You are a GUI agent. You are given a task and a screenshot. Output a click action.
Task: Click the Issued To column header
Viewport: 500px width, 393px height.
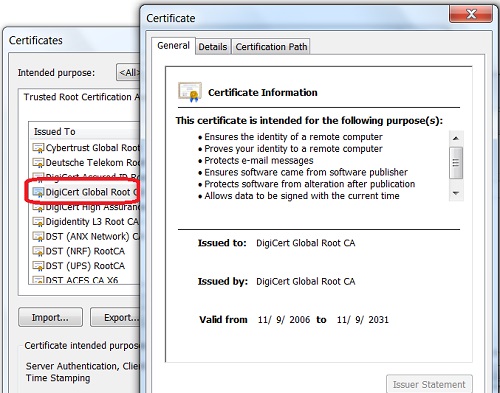pos(85,132)
